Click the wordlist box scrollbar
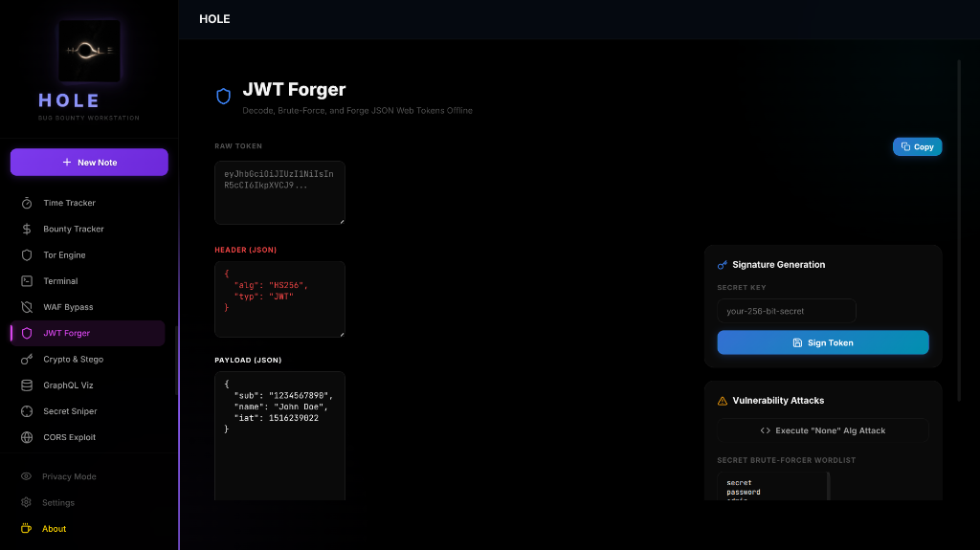Image resolution: width=980 pixels, height=550 pixels. pos(828,486)
